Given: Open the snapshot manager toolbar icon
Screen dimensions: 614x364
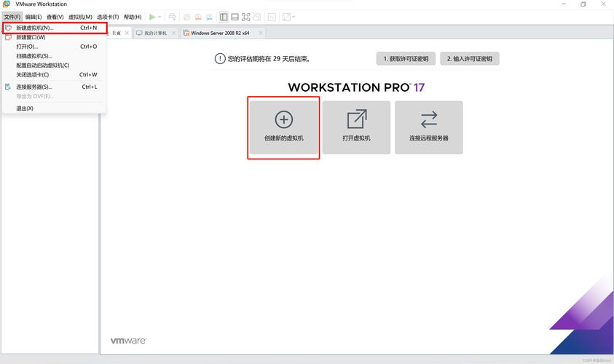Looking at the screenshot, I should point(210,17).
